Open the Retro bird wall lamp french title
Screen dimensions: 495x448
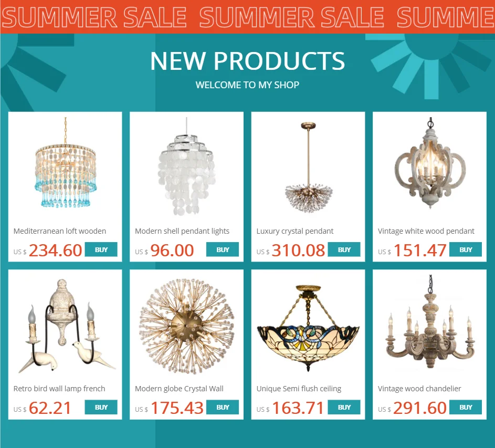[x=59, y=389]
